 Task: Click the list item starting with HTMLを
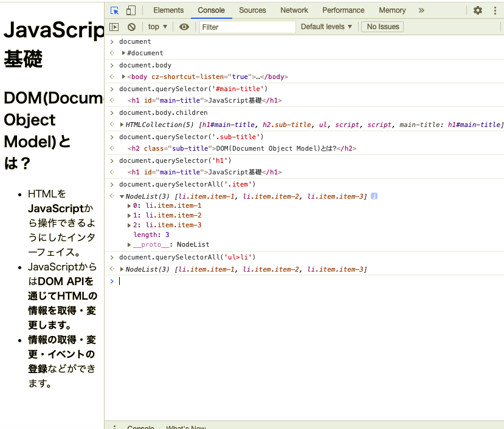coord(62,223)
